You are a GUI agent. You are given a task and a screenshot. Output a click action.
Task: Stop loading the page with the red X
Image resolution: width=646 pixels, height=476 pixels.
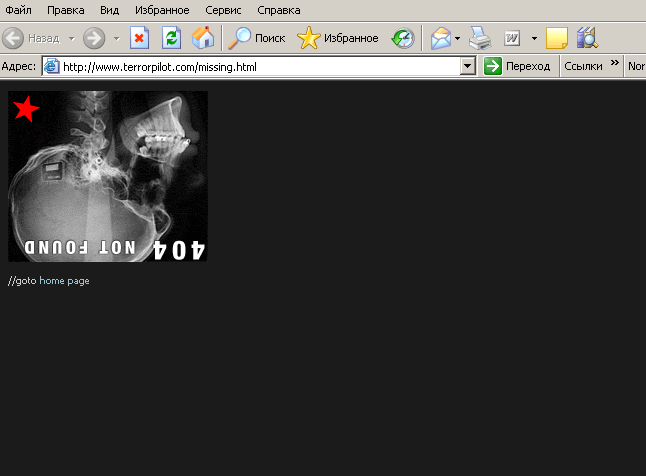[140, 38]
